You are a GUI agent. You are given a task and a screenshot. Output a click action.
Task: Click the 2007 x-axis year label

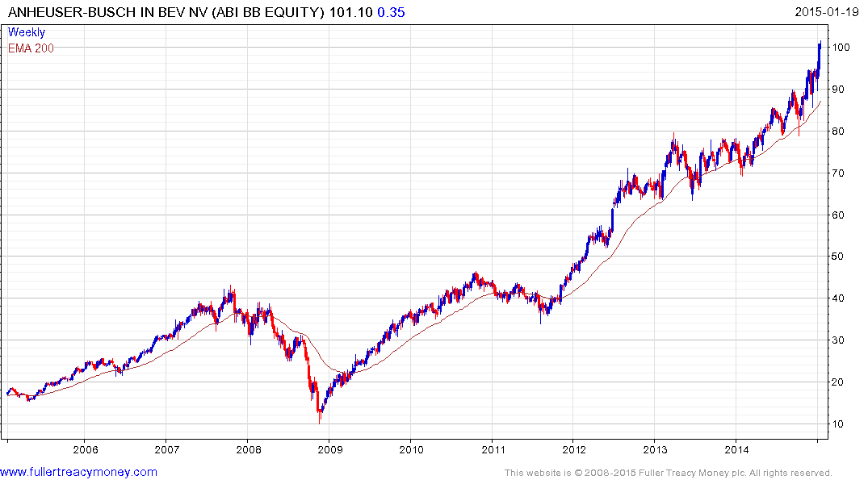[166, 449]
